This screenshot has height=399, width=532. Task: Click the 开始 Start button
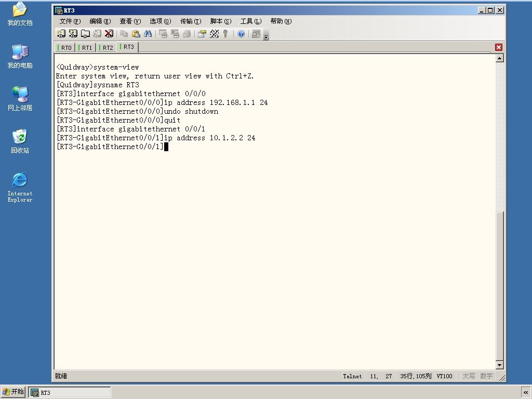tap(13, 392)
